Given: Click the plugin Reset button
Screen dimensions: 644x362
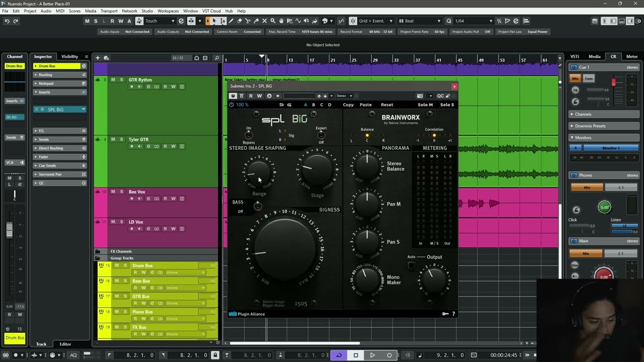Looking at the screenshot, I should 387,105.
